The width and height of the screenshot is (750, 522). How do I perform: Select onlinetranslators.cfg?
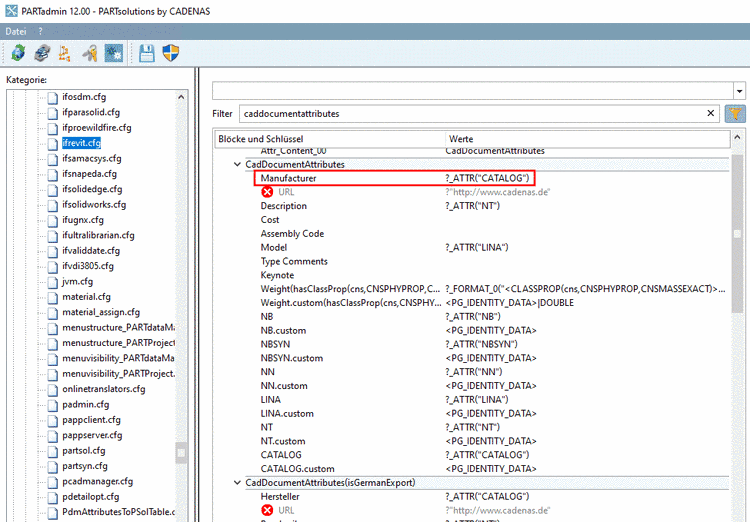(x=104, y=389)
